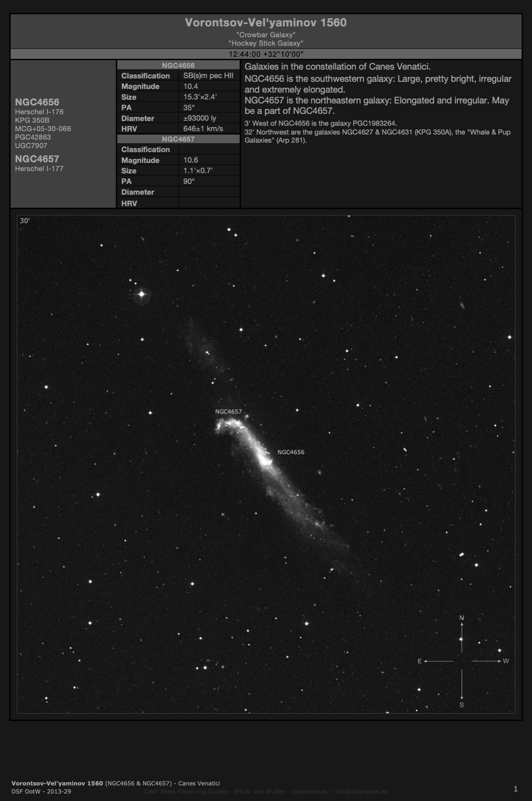Click the 30' field size label

[x=25, y=221]
